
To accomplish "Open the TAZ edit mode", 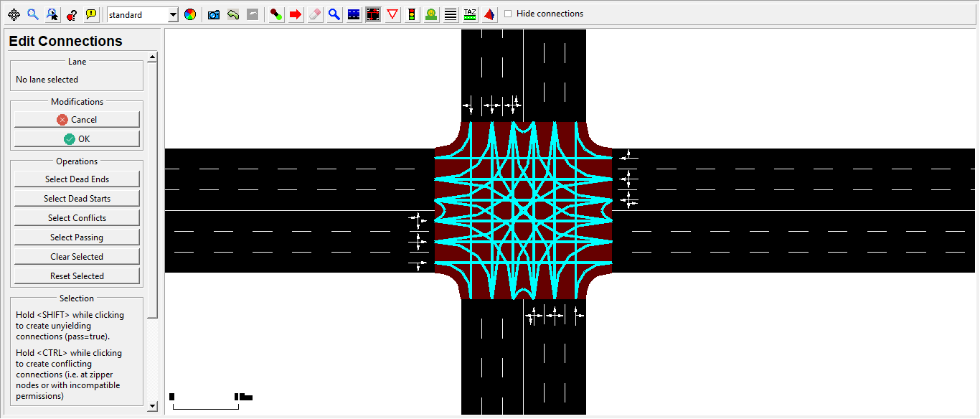I will pyautogui.click(x=470, y=14).
